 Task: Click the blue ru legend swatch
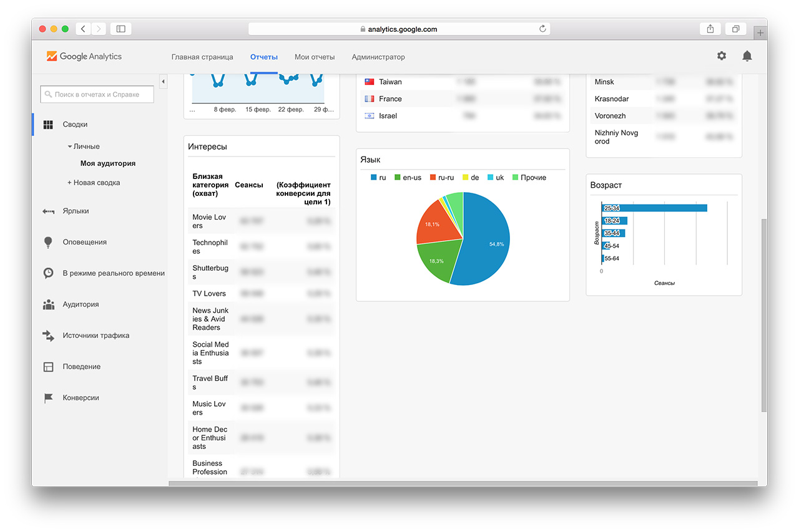pyautogui.click(x=374, y=178)
